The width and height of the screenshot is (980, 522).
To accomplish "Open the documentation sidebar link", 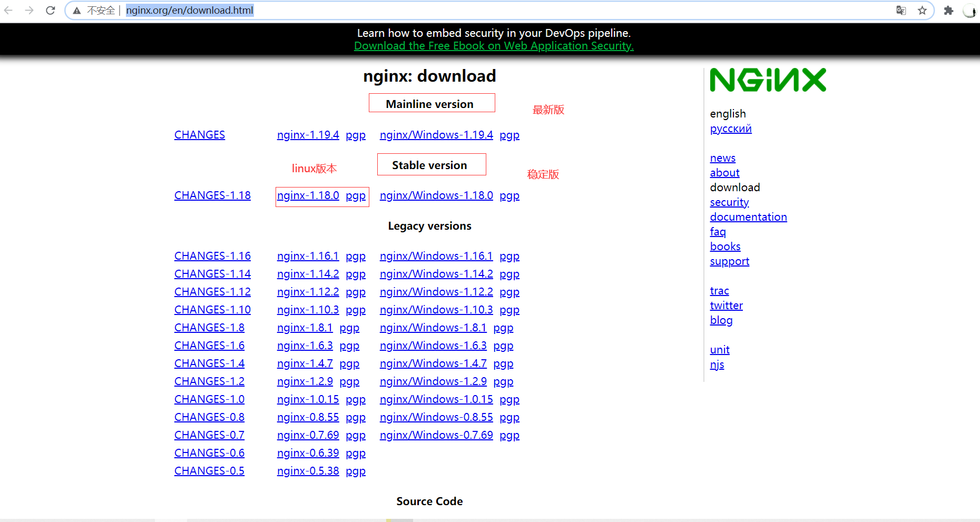I will coord(748,217).
